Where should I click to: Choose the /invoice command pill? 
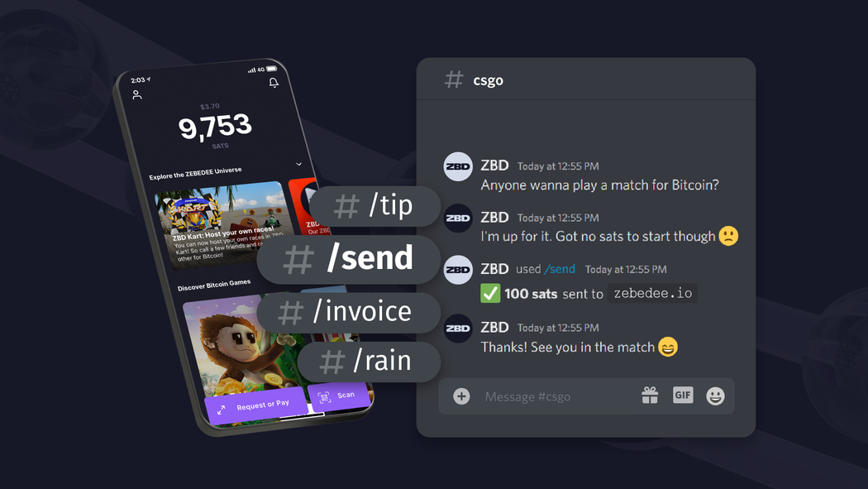tap(349, 313)
